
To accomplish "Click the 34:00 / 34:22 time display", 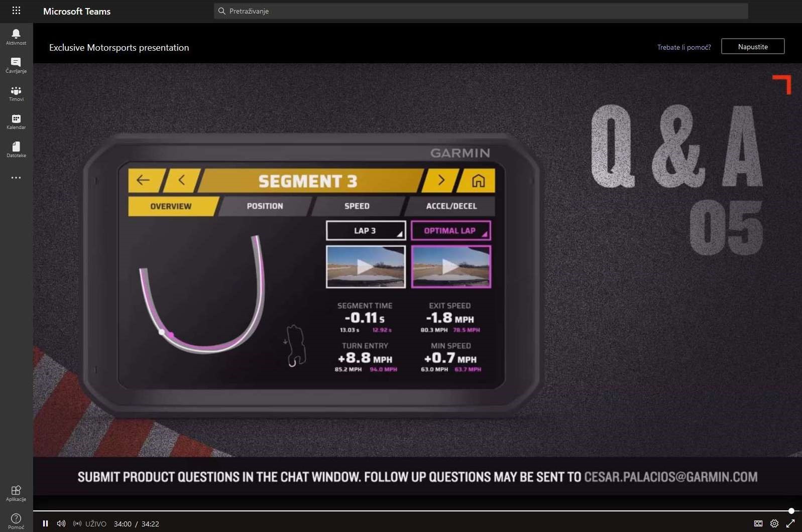I will (137, 523).
